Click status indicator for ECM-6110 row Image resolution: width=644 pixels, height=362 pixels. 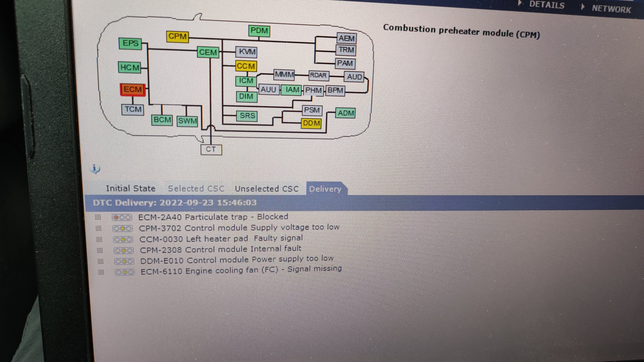tap(125, 272)
